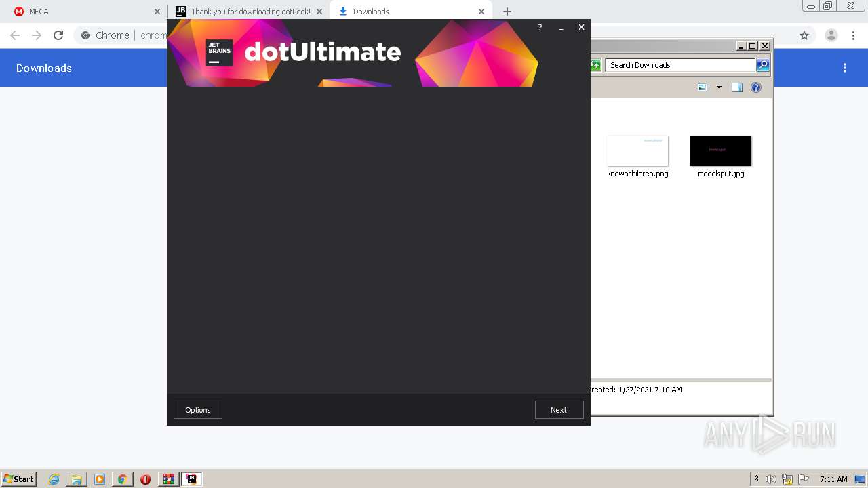Open Windows Media Player from taskbar
The height and width of the screenshot is (488, 868).
(100, 479)
